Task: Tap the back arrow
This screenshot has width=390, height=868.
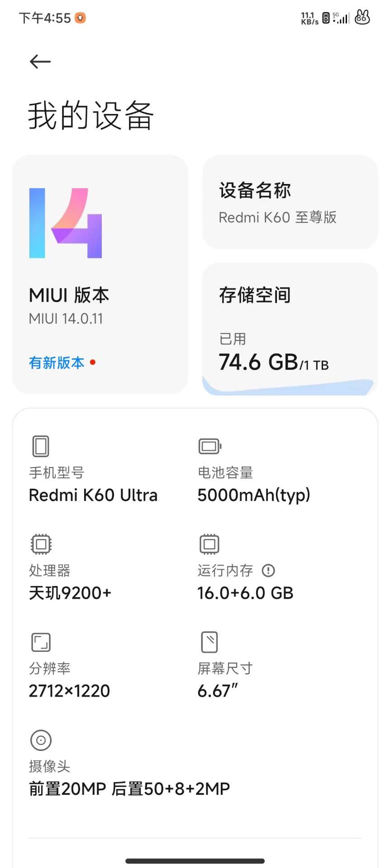Action: (40, 61)
